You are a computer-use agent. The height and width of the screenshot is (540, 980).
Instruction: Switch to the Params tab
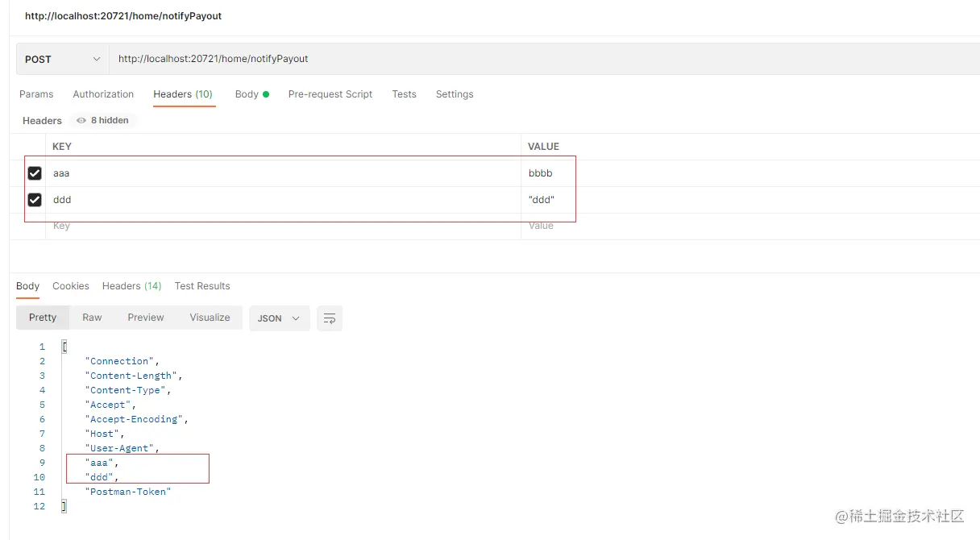[x=36, y=94]
